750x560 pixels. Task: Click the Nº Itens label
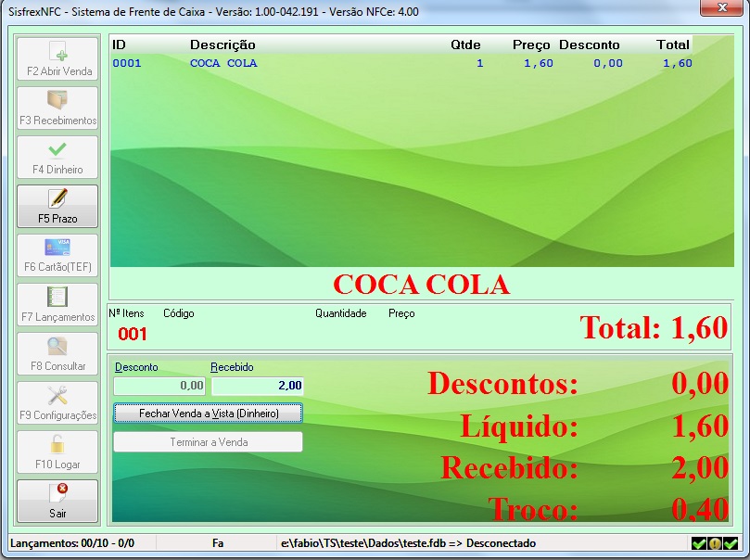pyautogui.click(x=126, y=313)
